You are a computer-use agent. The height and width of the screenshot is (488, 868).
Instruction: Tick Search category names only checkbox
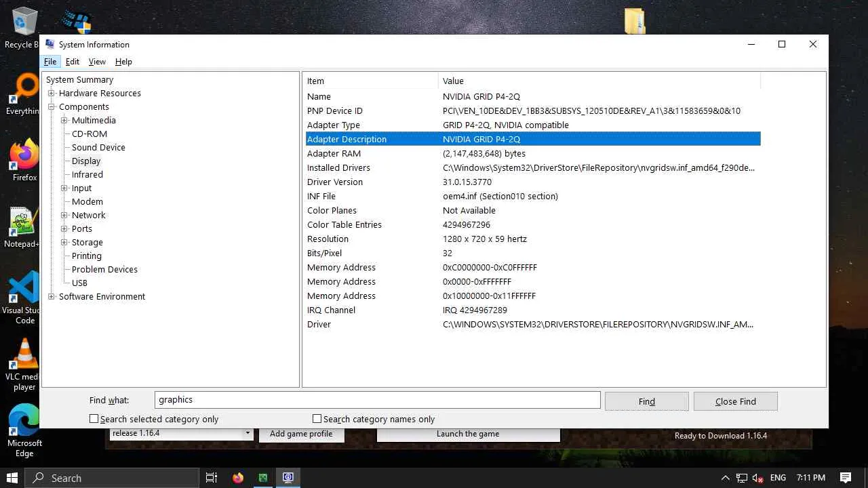pyautogui.click(x=317, y=419)
